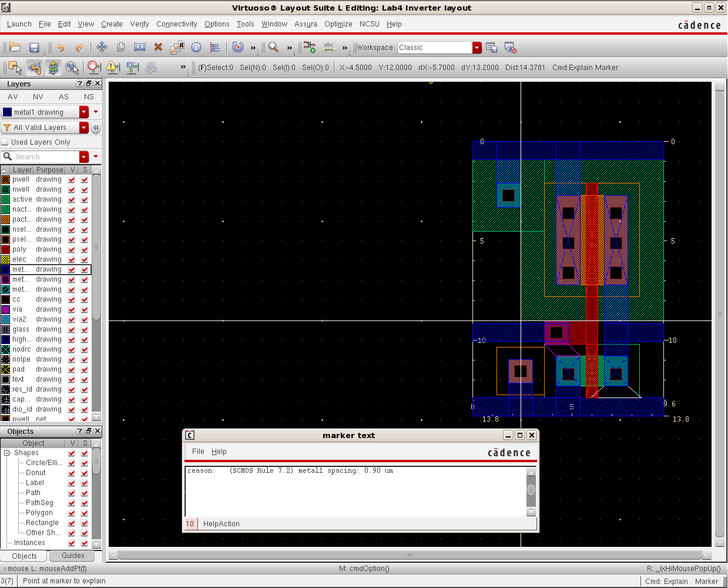Image resolution: width=728 pixels, height=588 pixels.
Task: Select the Undo icon on the toolbar
Action: [61, 47]
